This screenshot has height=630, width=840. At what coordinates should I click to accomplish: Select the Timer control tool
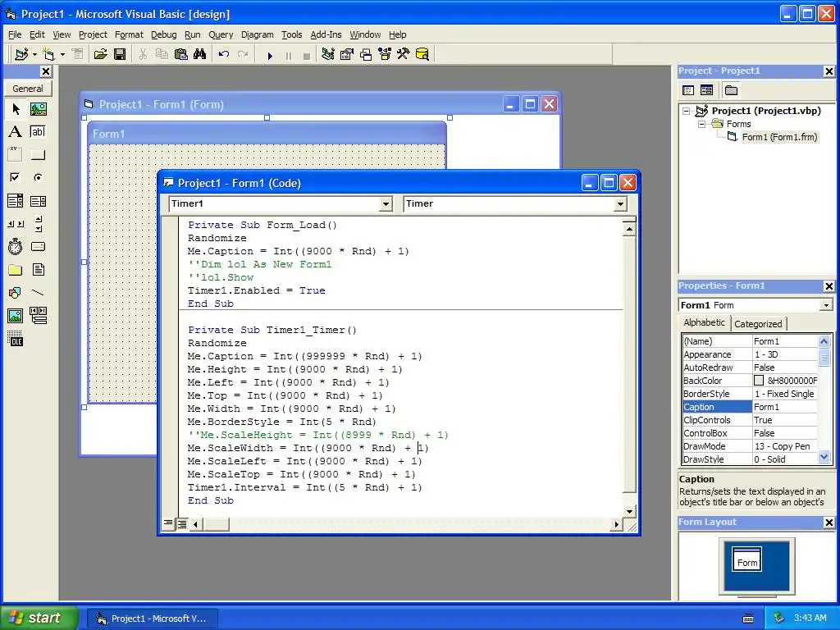[x=16, y=246]
